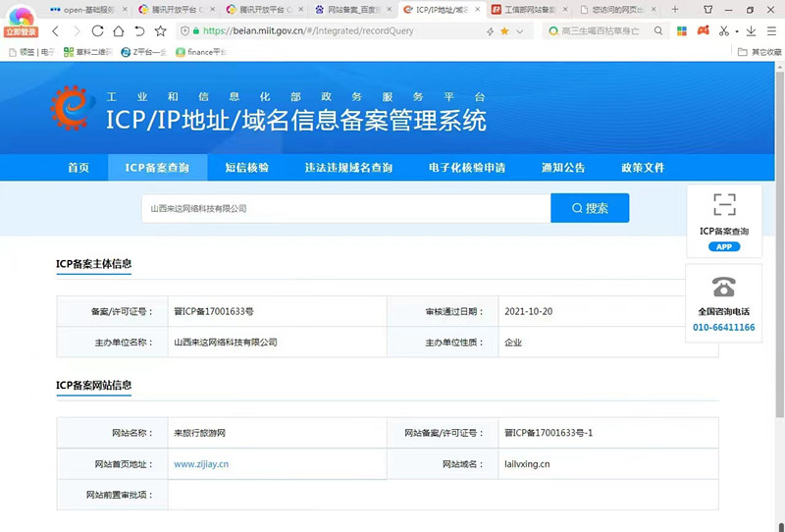Viewport: 785px width, 532px height.
Task: Go to the browser home page icon
Action: click(119, 31)
